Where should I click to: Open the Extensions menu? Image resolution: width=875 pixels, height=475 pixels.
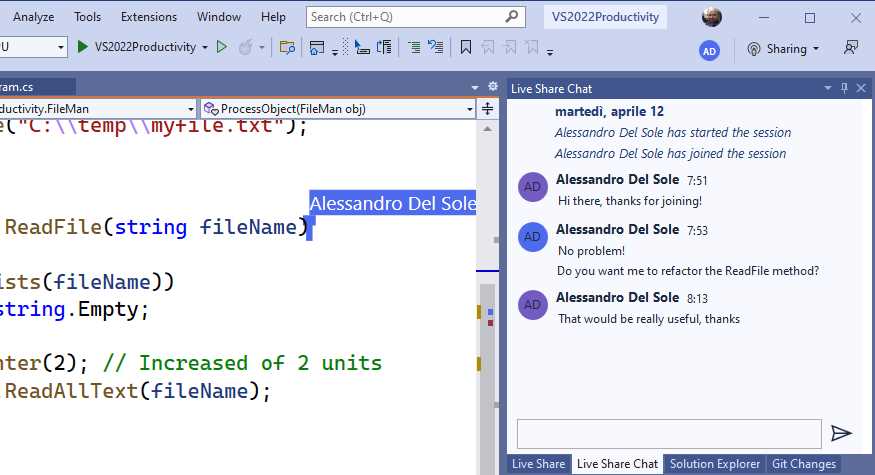coord(148,17)
